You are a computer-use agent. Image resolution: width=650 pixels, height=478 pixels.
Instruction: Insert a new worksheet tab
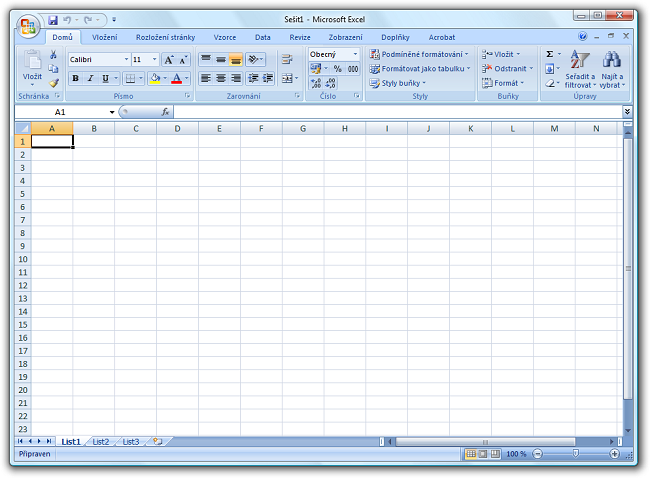click(x=158, y=442)
